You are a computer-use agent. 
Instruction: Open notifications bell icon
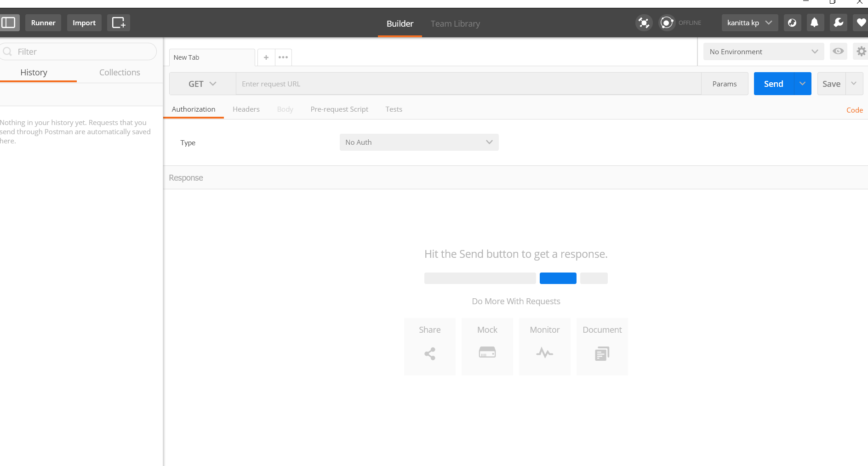814,23
